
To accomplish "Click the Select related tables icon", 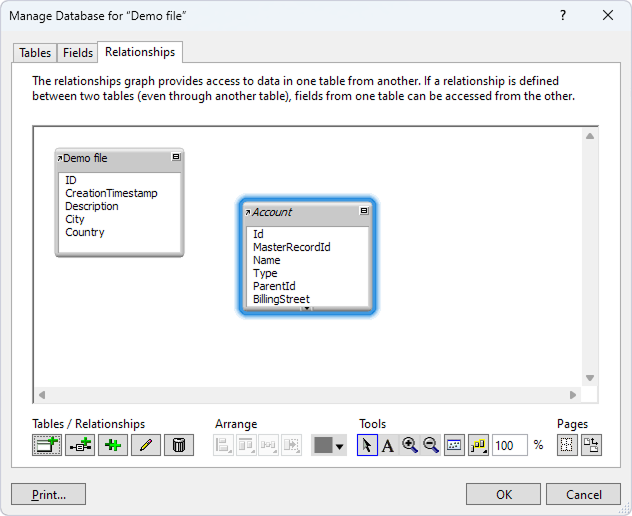I will pyautogui.click(x=478, y=445).
